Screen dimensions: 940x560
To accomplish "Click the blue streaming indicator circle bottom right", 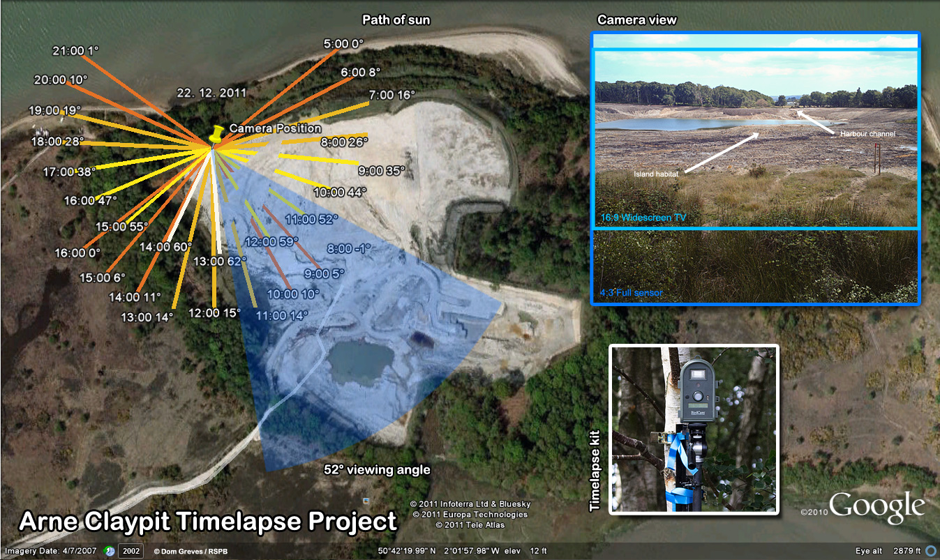I will 932,550.
